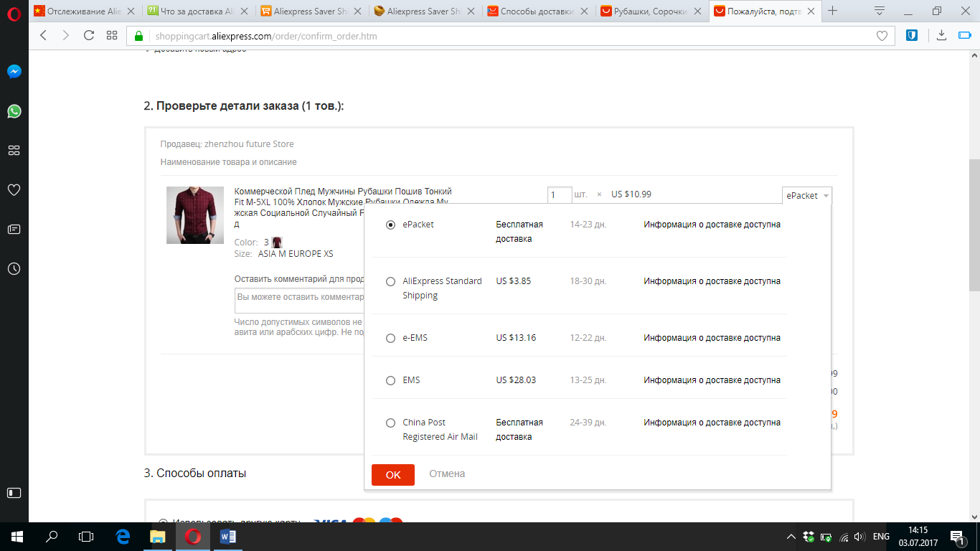Viewport: 980px width, 551px height.
Task: Open the battery saver icon
Action: 965,35
